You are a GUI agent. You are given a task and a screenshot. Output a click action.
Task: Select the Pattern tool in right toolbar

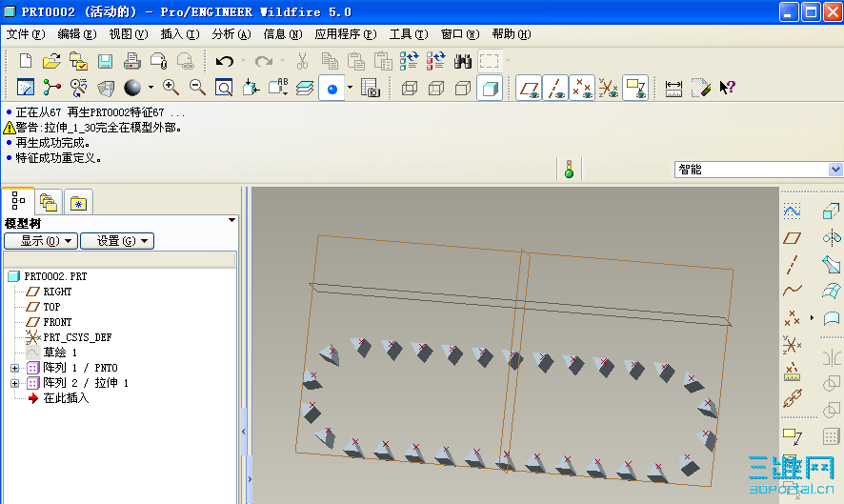tap(831, 436)
